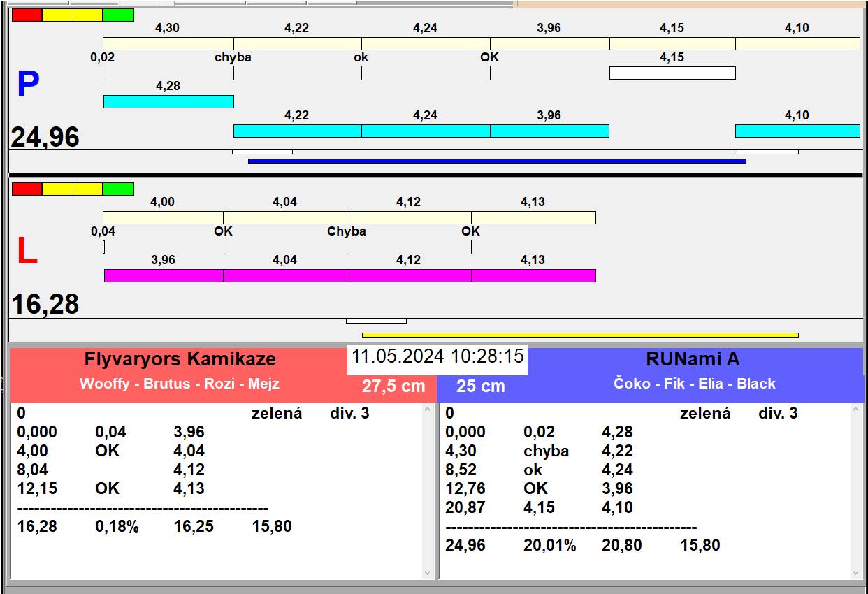The width and height of the screenshot is (868, 594).
Task: Click the cyan 3,96 bar in lane P
Action: point(549,131)
